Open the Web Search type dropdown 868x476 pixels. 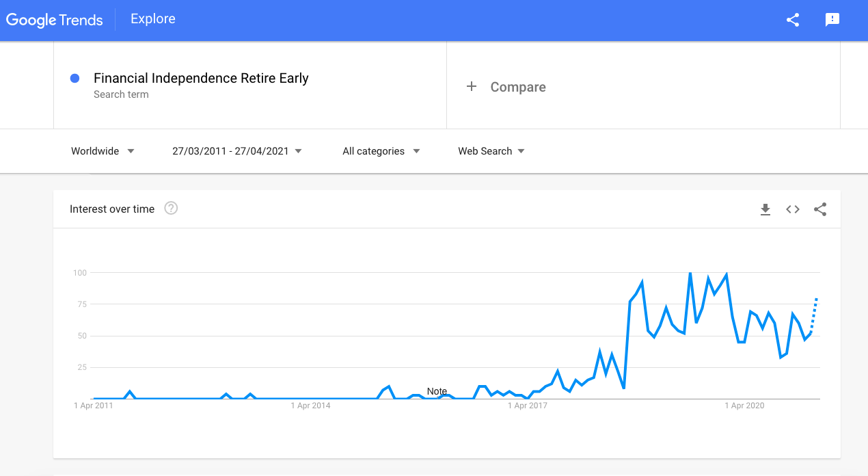pyautogui.click(x=491, y=151)
